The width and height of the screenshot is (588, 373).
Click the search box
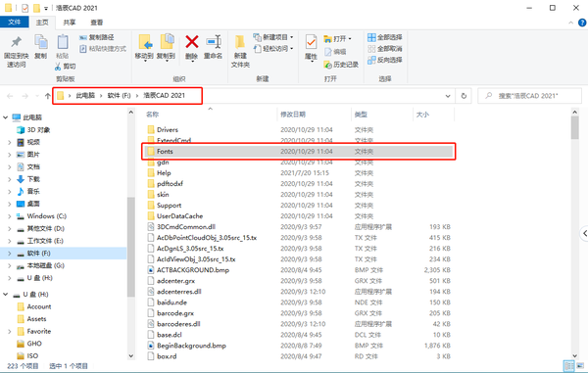point(529,96)
